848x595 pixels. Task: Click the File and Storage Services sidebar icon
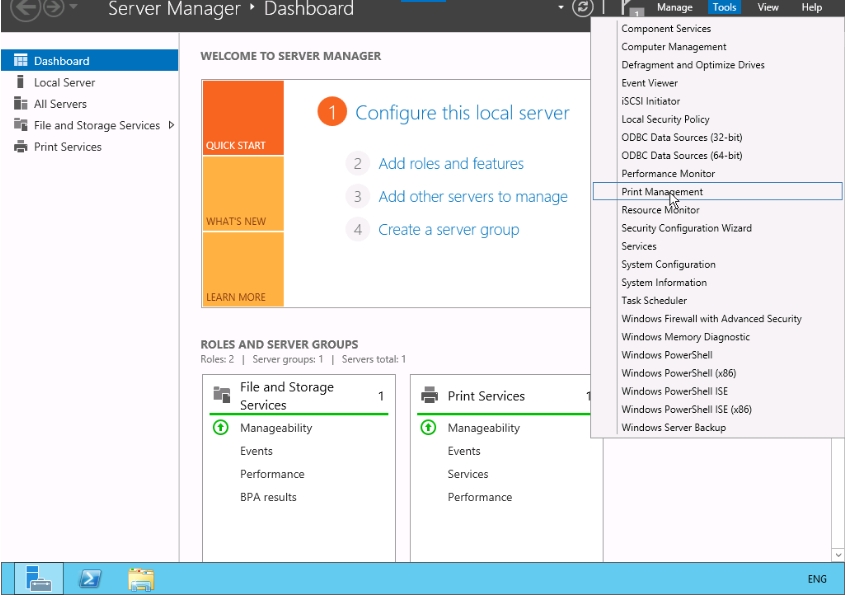pos(21,125)
